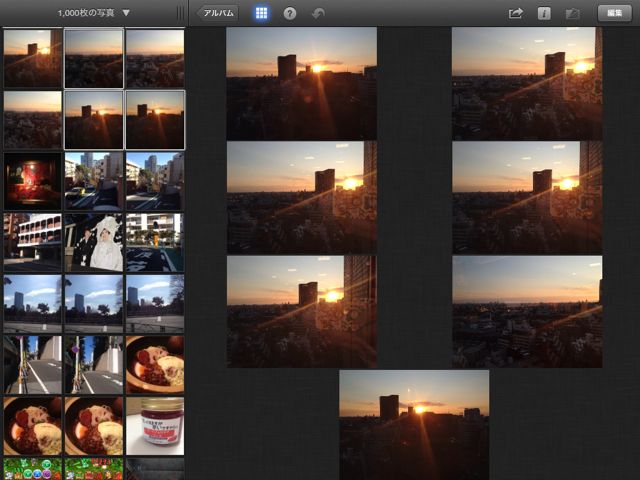640x480 pixels.
Task: Open the share arrow icon
Action: 516,13
